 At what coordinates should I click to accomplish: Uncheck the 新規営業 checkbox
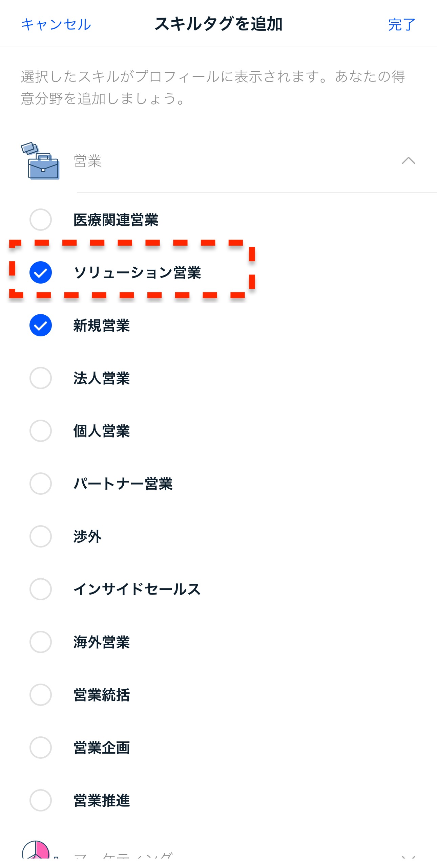pos(41,325)
